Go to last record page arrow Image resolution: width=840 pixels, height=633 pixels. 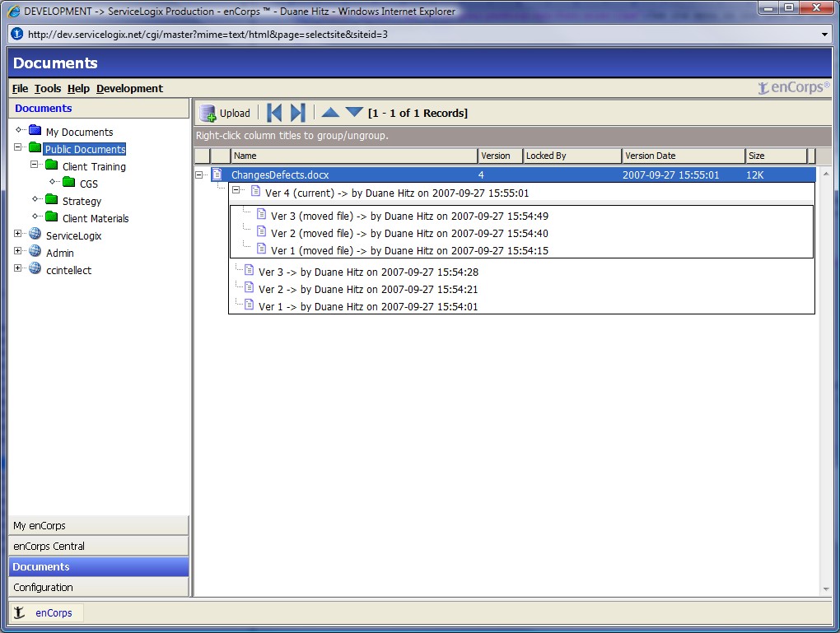(297, 113)
